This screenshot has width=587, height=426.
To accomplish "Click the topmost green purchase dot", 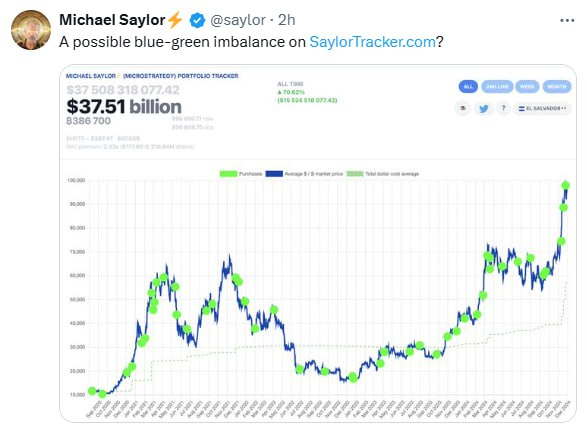I will [565, 185].
